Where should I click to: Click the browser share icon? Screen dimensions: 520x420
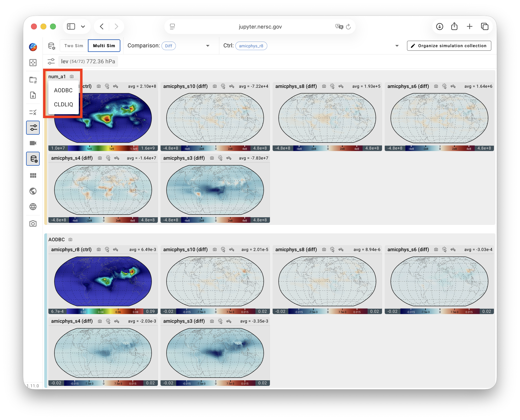tap(454, 26)
